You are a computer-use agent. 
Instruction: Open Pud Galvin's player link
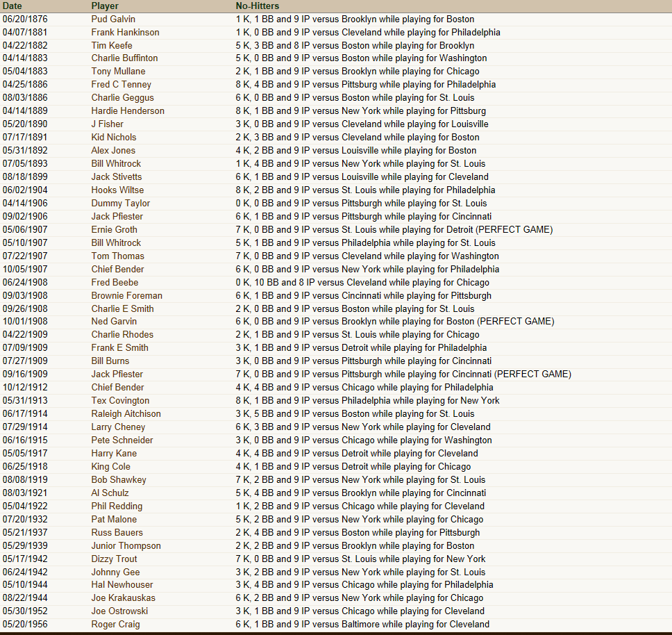tap(113, 19)
